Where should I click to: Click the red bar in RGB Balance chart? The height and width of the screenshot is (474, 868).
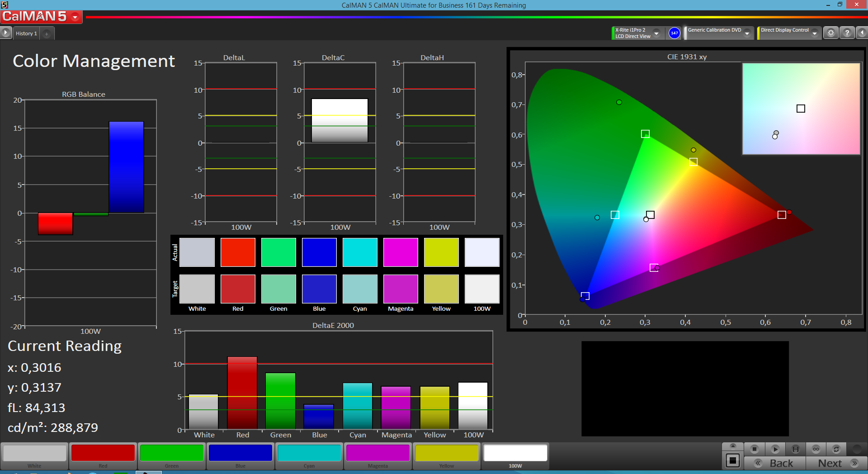coord(56,223)
